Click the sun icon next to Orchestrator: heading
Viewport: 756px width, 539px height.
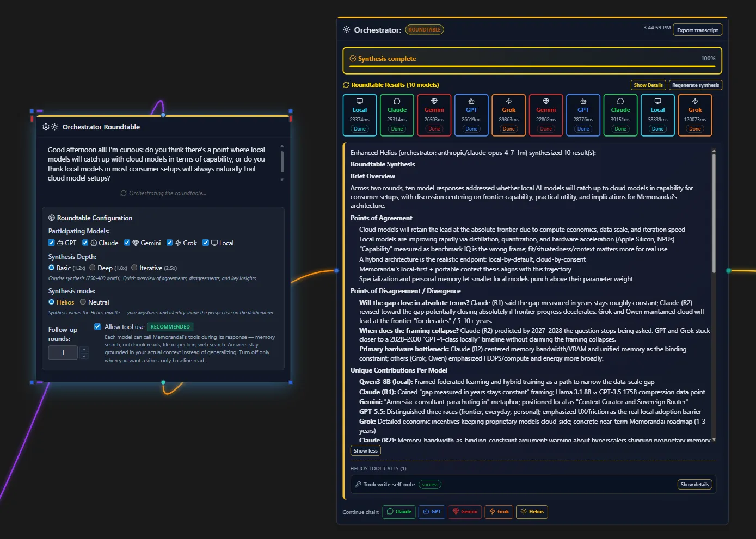pos(347,30)
